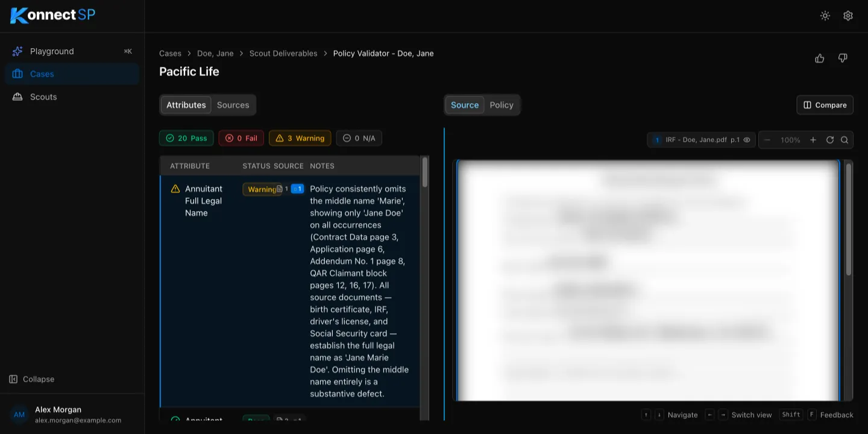Filter attributes by 3 Warning

point(300,138)
